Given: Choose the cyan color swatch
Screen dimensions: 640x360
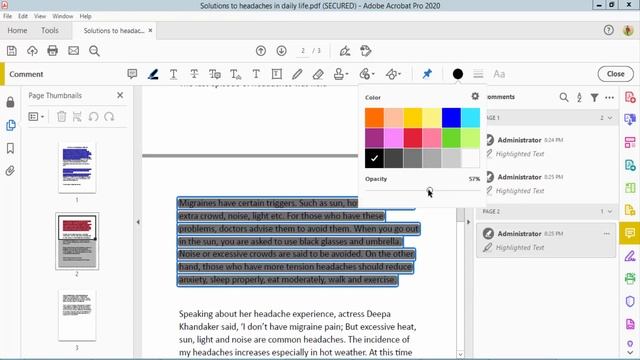Looking at the screenshot, I should pyautogui.click(x=471, y=118).
